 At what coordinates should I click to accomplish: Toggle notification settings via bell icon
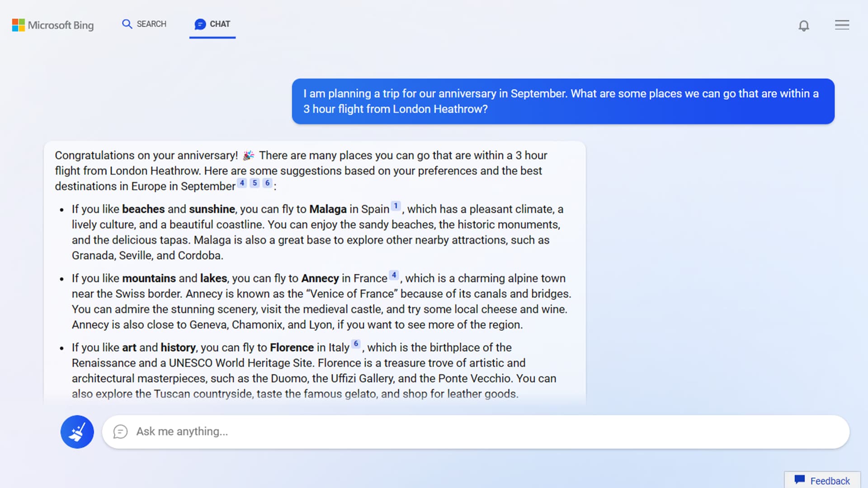(x=804, y=24)
